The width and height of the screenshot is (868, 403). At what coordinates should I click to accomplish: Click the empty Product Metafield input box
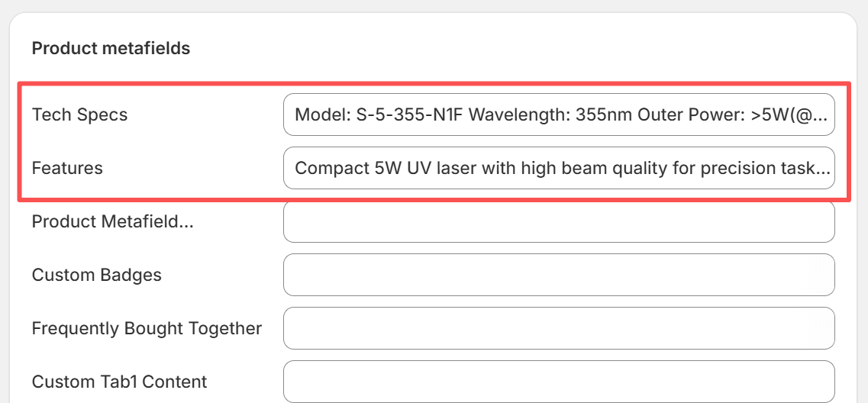pos(558,221)
